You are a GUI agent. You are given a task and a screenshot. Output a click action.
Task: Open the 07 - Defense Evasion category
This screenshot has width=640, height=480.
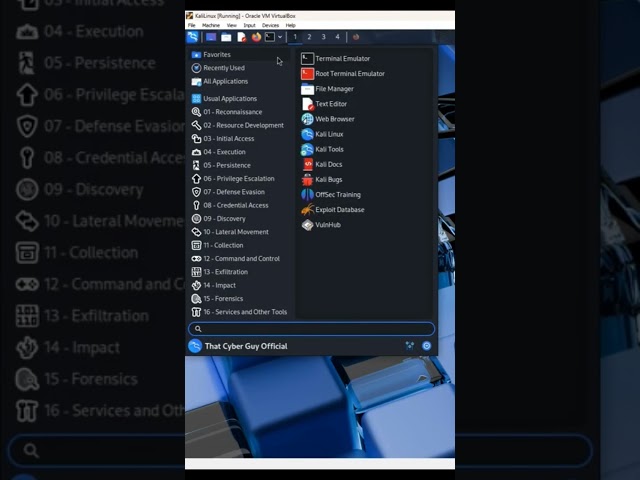[240, 192]
